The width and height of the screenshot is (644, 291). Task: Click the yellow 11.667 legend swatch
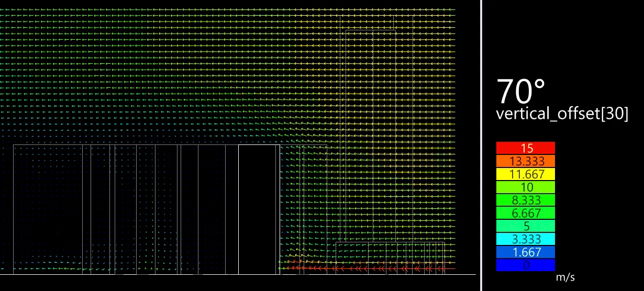526,174
